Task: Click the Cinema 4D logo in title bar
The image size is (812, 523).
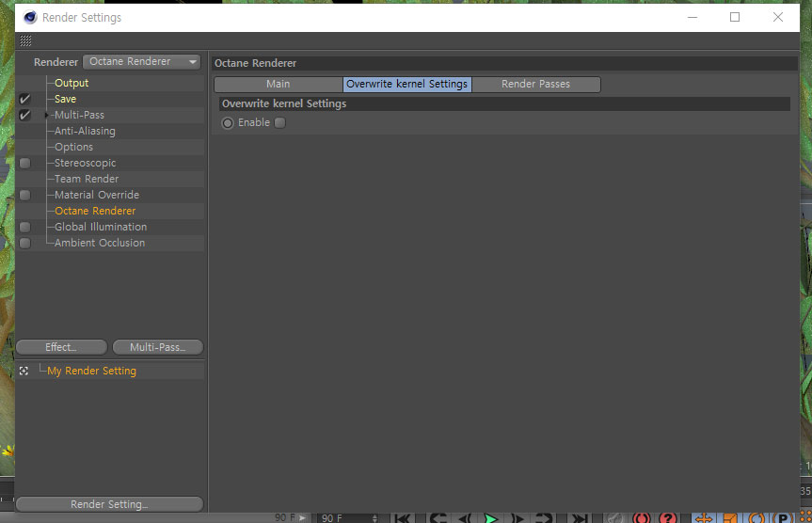Action: pos(30,17)
